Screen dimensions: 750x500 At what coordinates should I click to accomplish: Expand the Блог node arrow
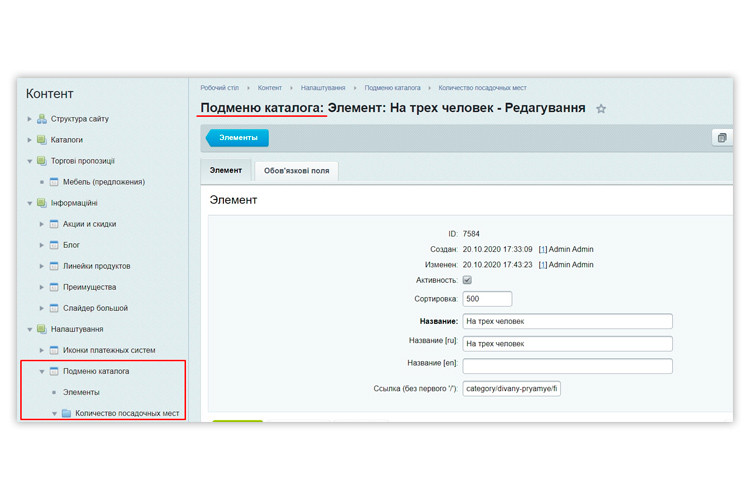42,245
